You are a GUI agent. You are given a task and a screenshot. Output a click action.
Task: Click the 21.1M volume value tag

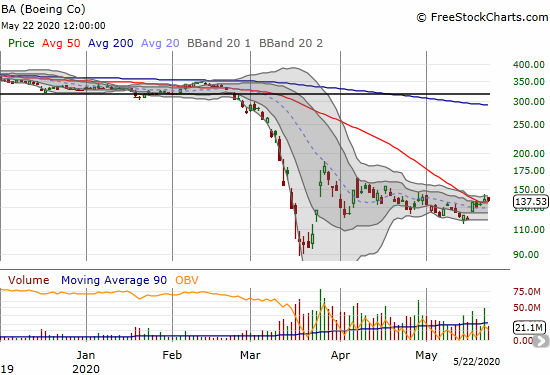click(x=529, y=328)
